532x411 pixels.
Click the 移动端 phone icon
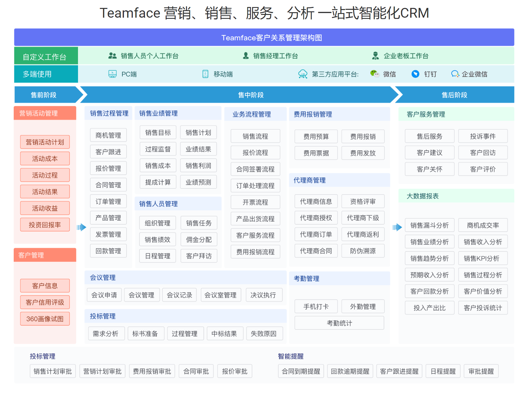[x=206, y=74]
